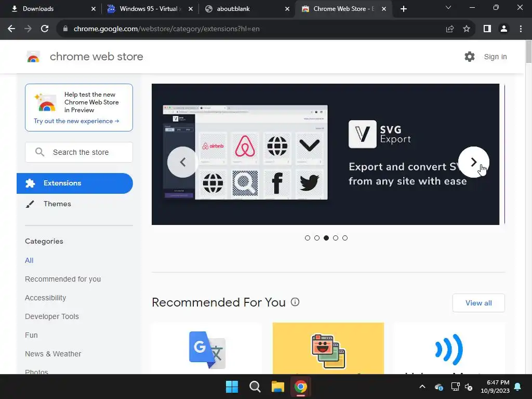Click the taskbar clock and date

(495, 387)
